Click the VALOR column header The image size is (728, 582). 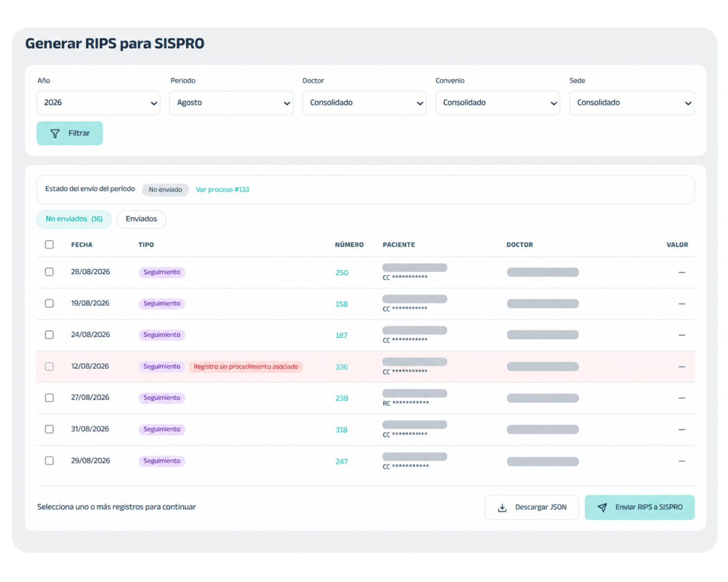point(677,245)
